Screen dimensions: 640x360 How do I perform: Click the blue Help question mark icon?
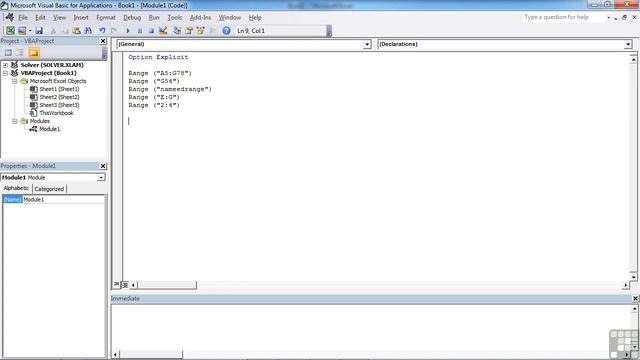click(227, 31)
